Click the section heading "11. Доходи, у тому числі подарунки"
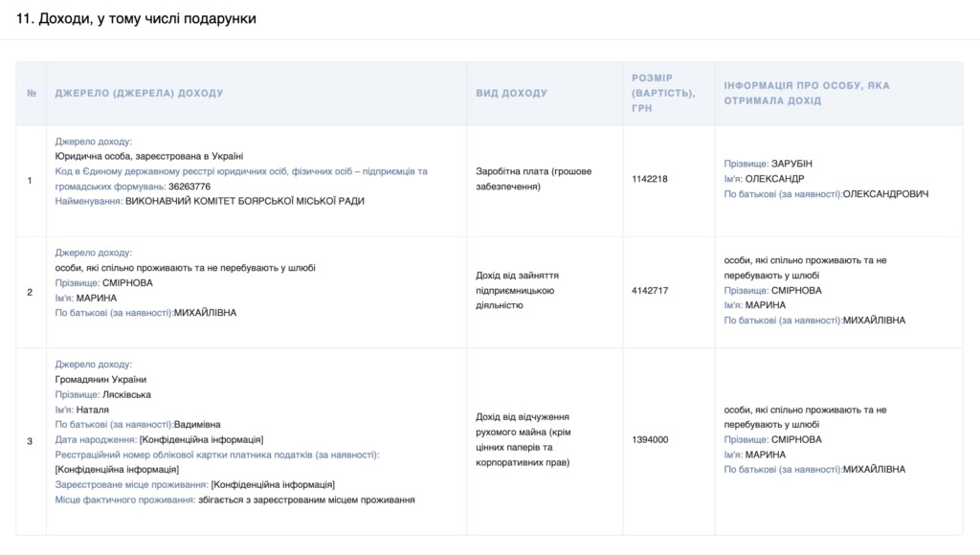Screen dimensions: 980x555 136,18
